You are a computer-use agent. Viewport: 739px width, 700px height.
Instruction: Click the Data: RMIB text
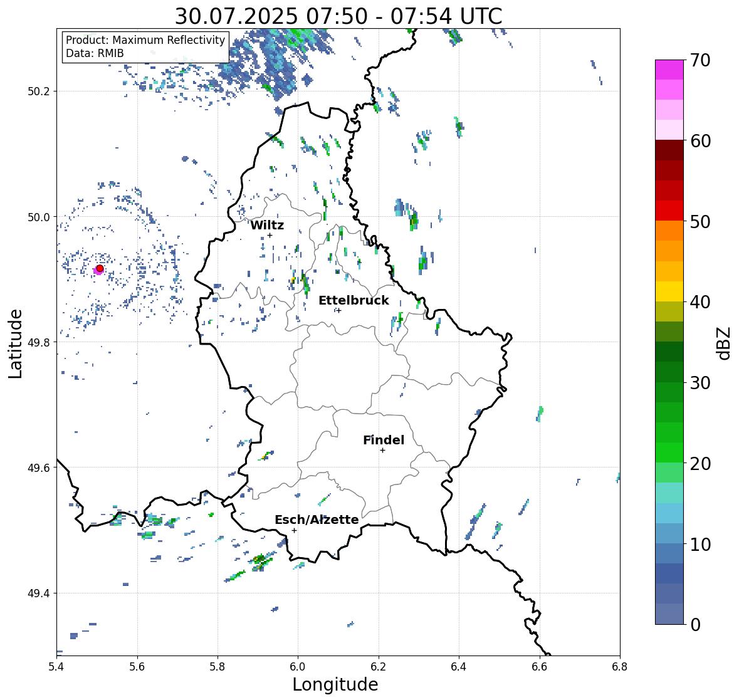tap(95, 53)
